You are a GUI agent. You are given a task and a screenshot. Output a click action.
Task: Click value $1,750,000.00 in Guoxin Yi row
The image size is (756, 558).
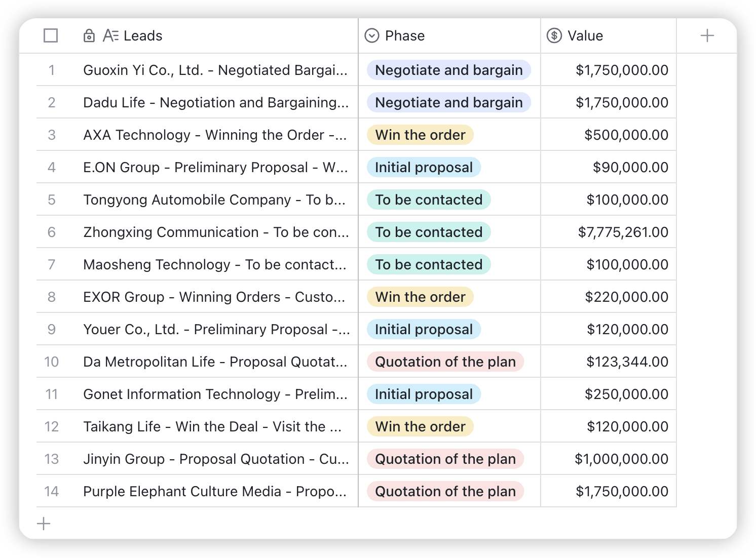pos(622,70)
